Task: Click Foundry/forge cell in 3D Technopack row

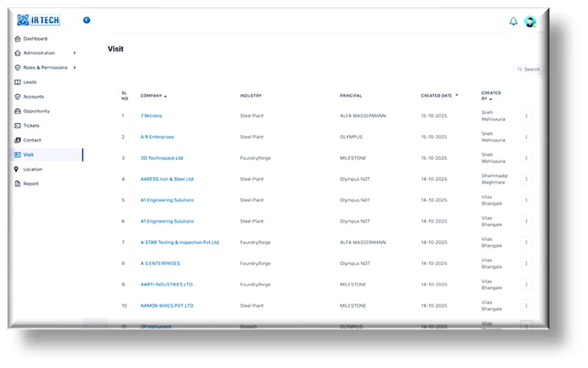Action: (256, 158)
